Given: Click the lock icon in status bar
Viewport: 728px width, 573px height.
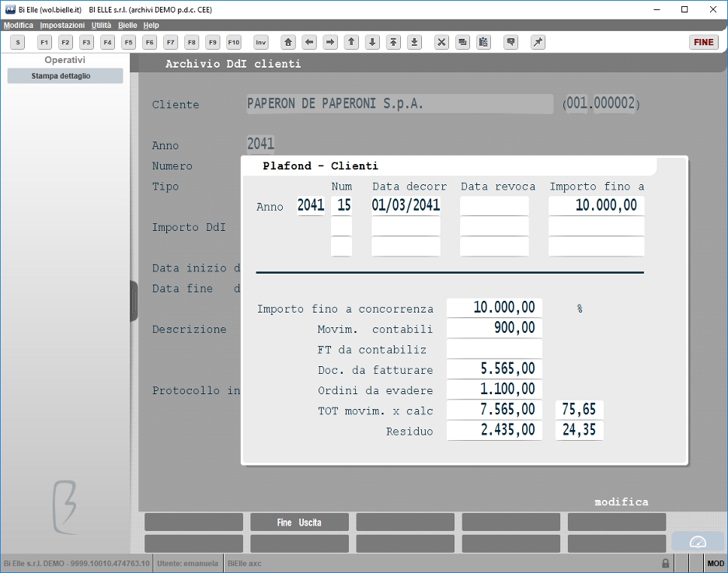Looking at the screenshot, I should click(665, 563).
